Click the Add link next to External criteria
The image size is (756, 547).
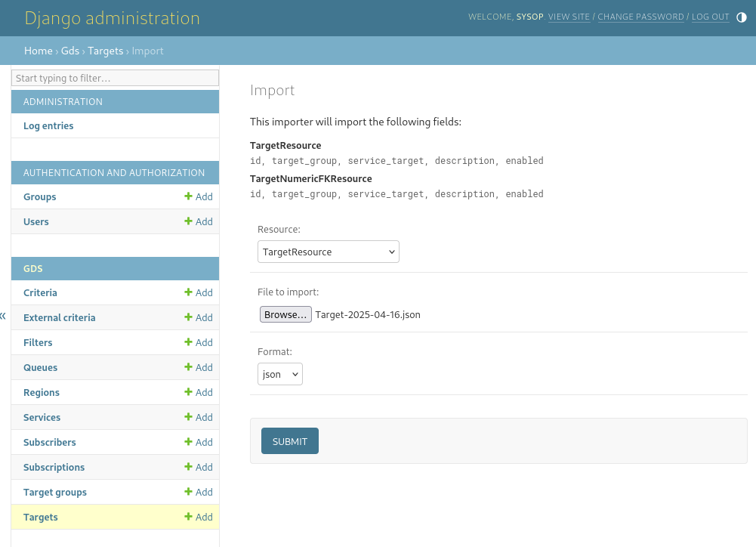click(198, 317)
